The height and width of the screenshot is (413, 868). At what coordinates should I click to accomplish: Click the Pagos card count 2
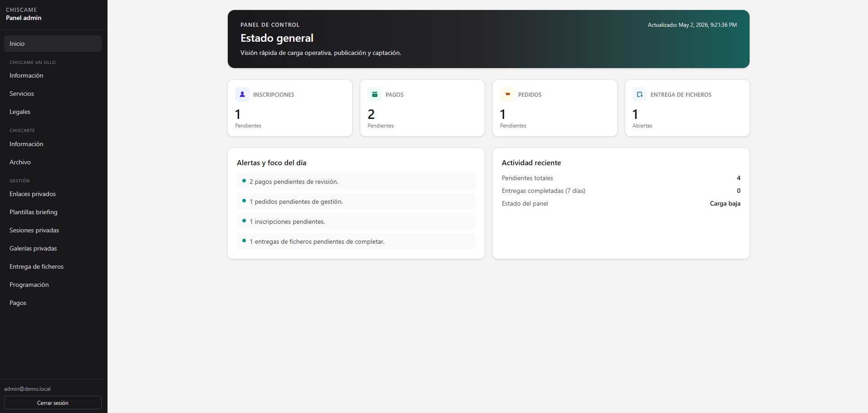point(371,114)
